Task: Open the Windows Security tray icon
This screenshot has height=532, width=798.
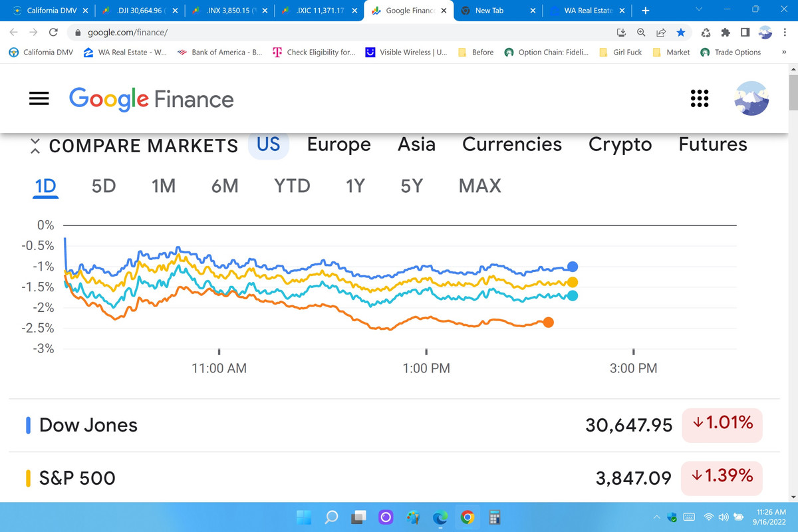Action: coord(671,517)
